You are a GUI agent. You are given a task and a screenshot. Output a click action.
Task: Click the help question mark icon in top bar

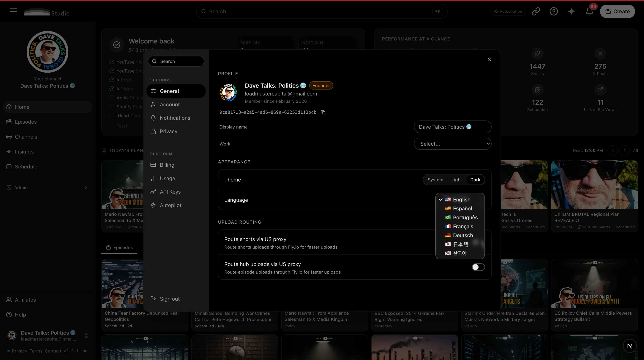click(553, 12)
